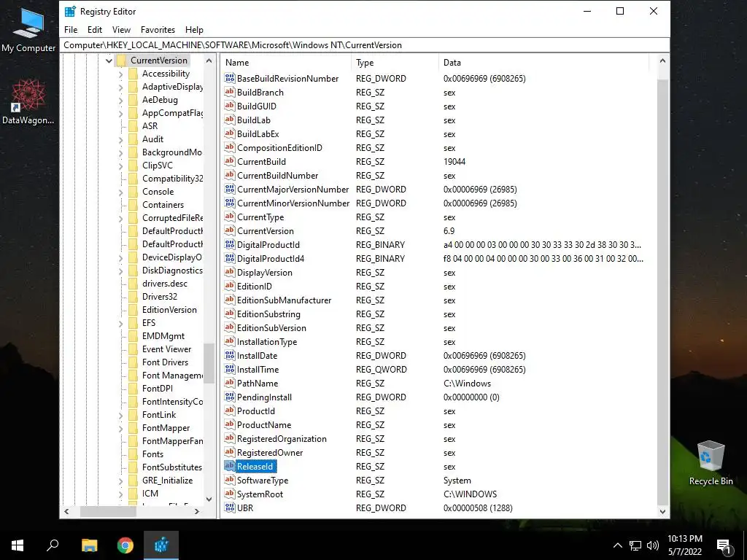Screen dimensions: 747x560
Task: Open the Edit menu
Action: pos(95,29)
